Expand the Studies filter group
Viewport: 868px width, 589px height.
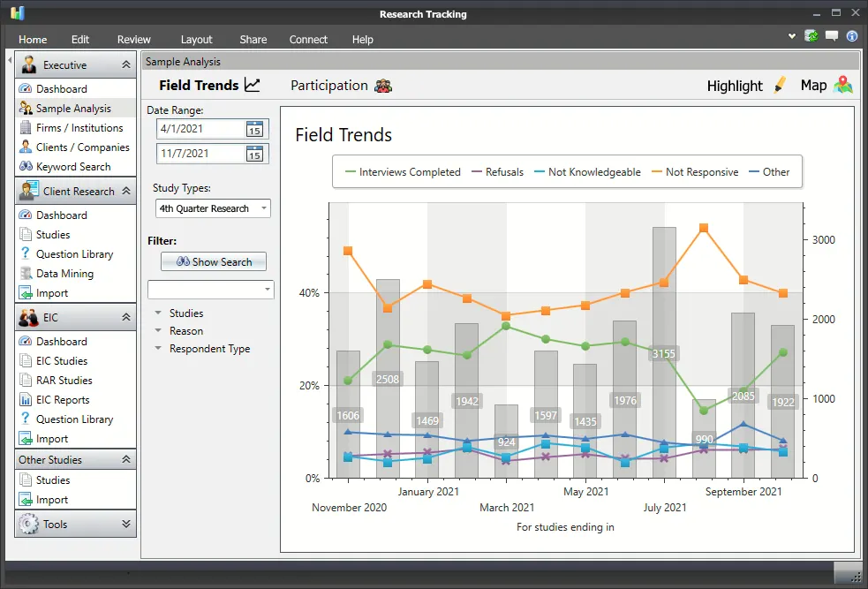pos(158,313)
